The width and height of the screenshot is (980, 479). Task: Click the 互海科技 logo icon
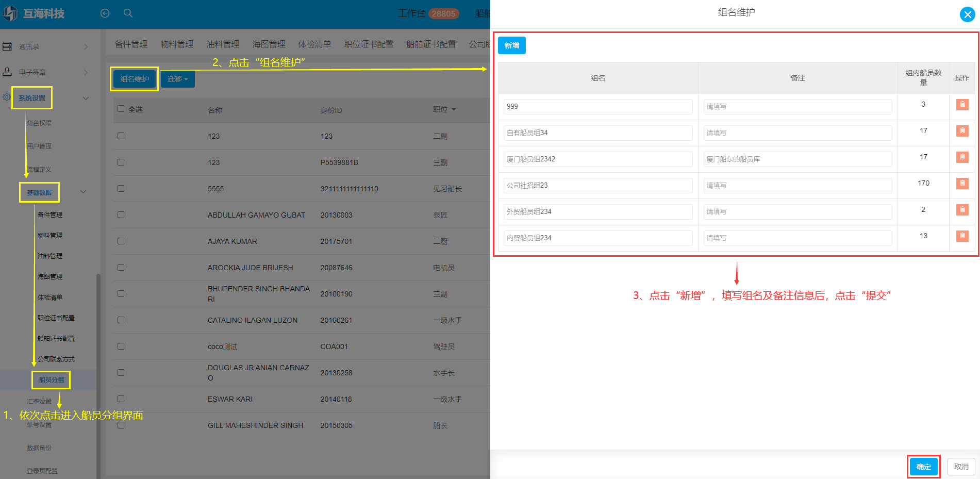(x=10, y=13)
